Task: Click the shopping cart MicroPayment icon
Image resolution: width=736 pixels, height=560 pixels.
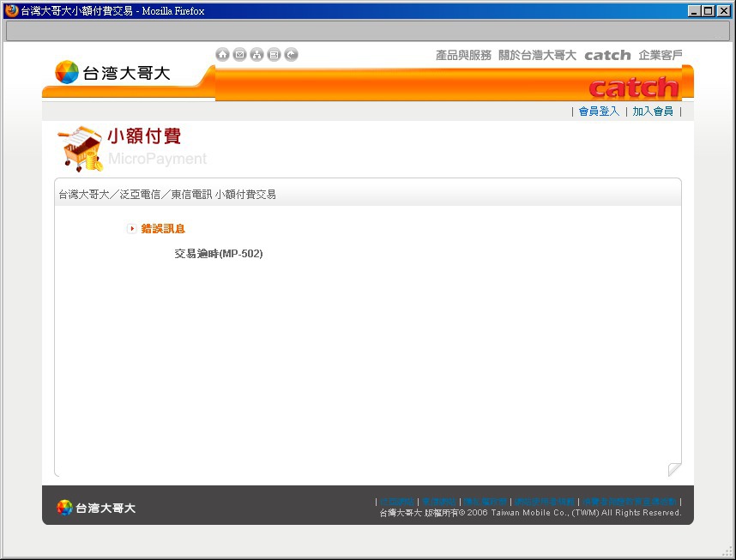Action: tap(81, 148)
